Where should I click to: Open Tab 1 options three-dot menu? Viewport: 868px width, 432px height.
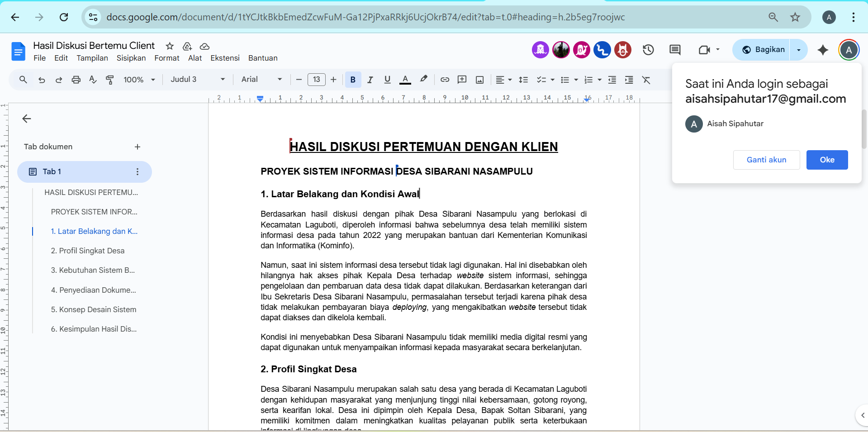pos(138,171)
